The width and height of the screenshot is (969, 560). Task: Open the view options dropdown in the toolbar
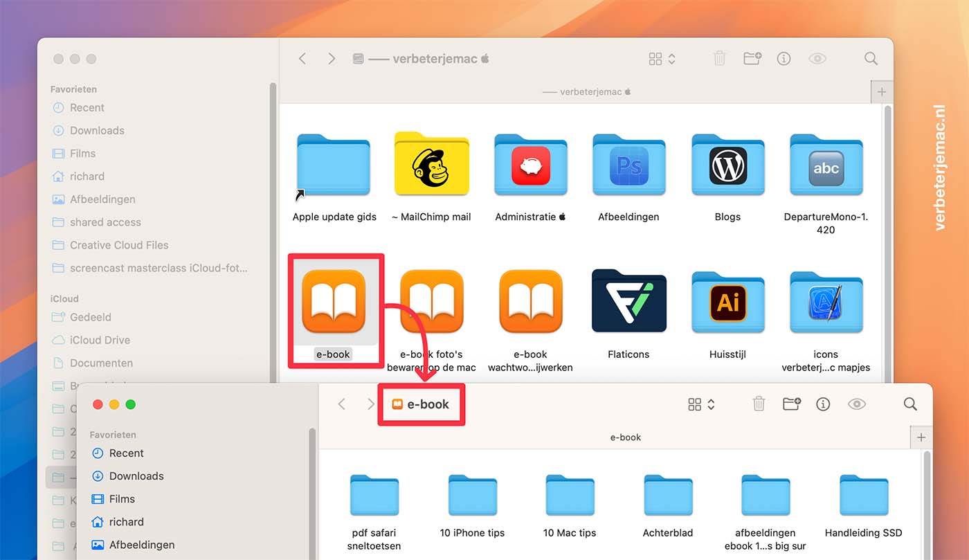660,59
